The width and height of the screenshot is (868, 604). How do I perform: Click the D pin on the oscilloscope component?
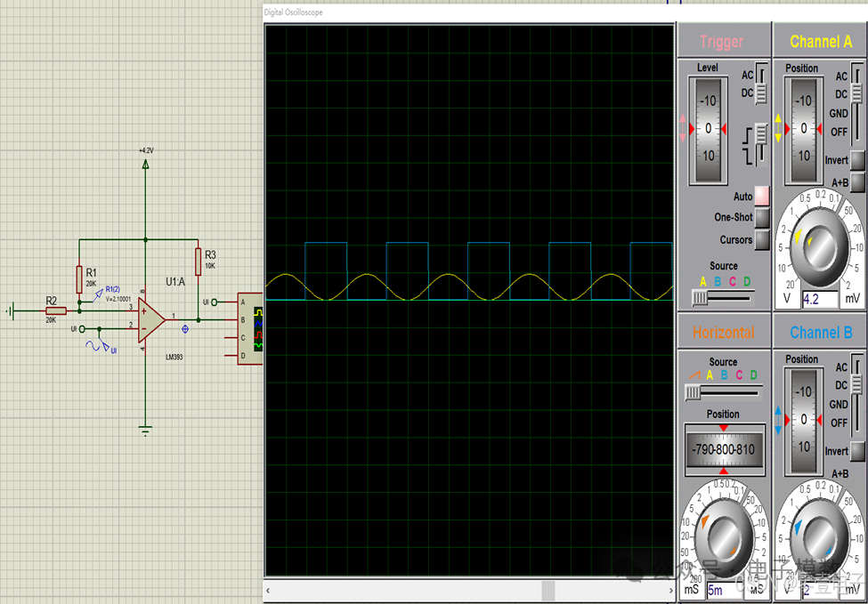(x=242, y=355)
